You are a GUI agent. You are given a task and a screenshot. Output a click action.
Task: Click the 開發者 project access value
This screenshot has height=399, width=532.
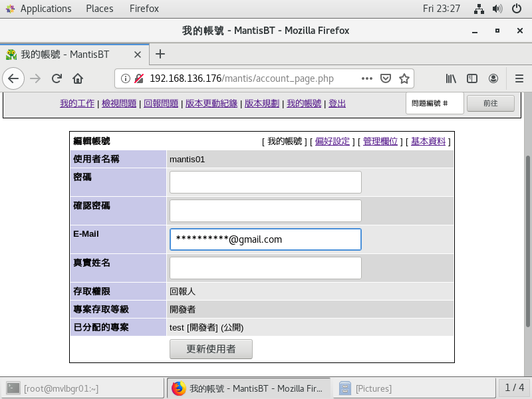[182, 309]
